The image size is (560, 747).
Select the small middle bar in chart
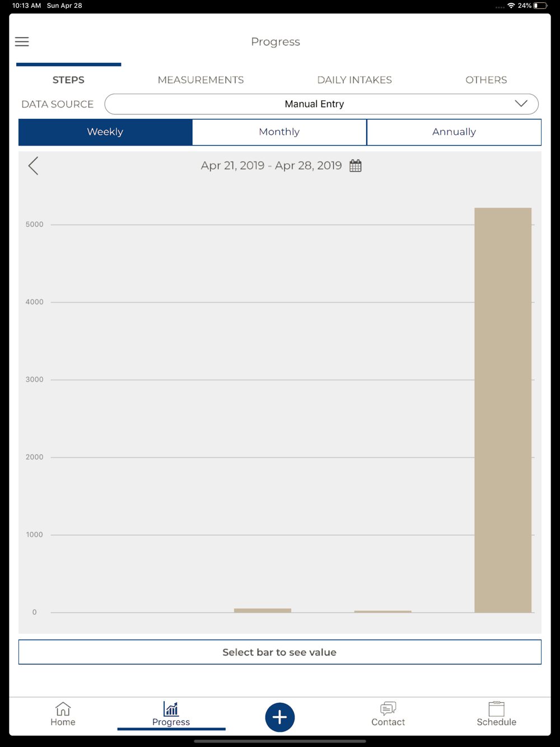(x=263, y=610)
